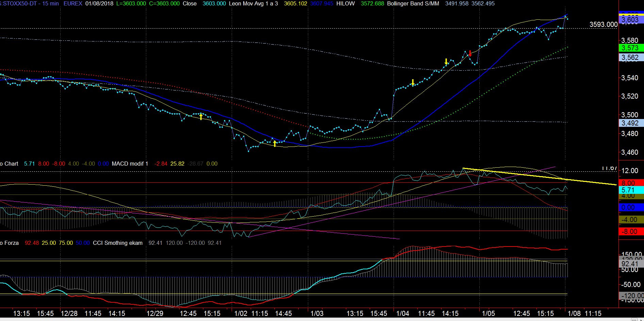Click the 1/05 date on time axis
The width and height of the screenshot is (644, 321).
489,314
